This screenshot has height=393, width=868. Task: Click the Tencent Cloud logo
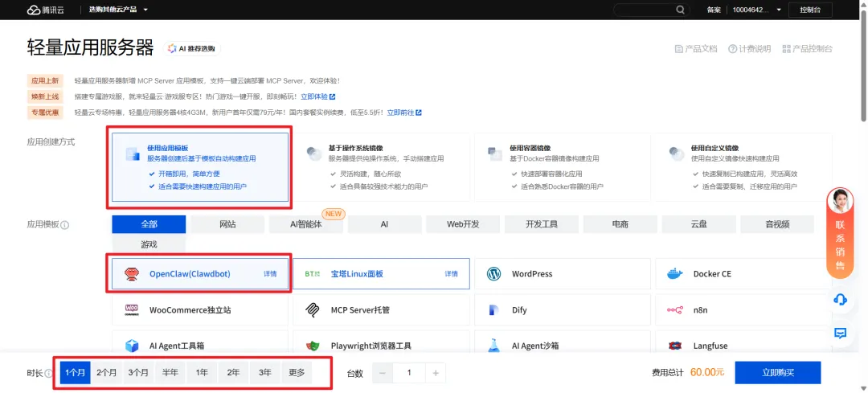(45, 10)
